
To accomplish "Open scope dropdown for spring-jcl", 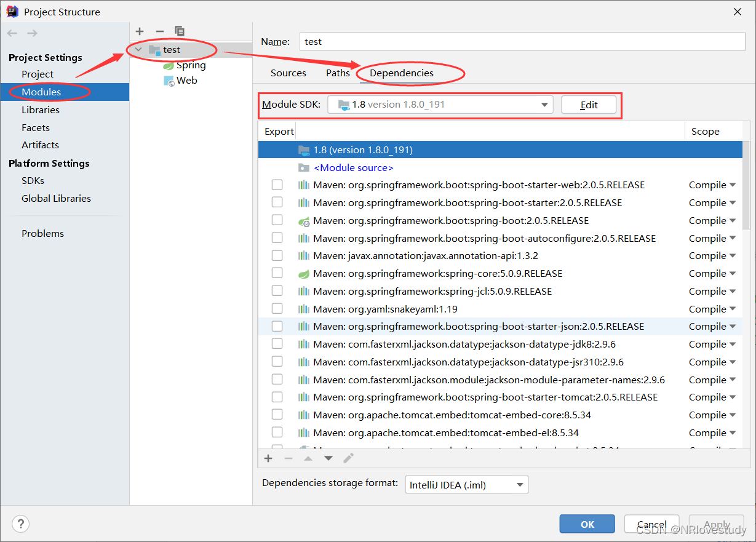I will click(712, 292).
